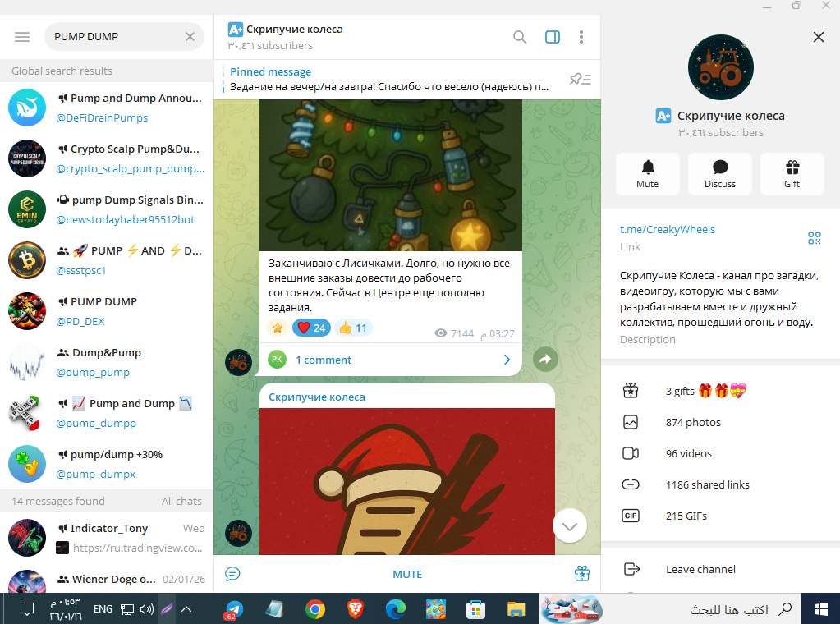The height and width of the screenshot is (624, 840).
Task: Open the 874 photos media section
Action: 720,422
